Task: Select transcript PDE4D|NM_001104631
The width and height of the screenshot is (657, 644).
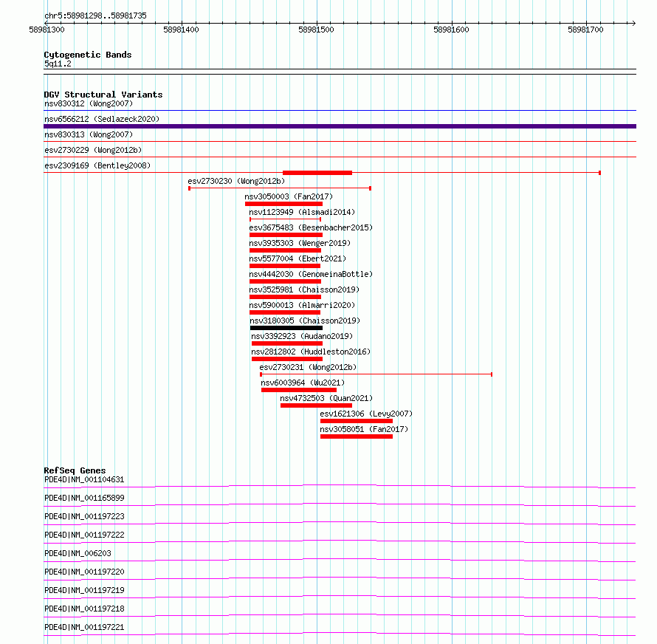Action: [84, 479]
